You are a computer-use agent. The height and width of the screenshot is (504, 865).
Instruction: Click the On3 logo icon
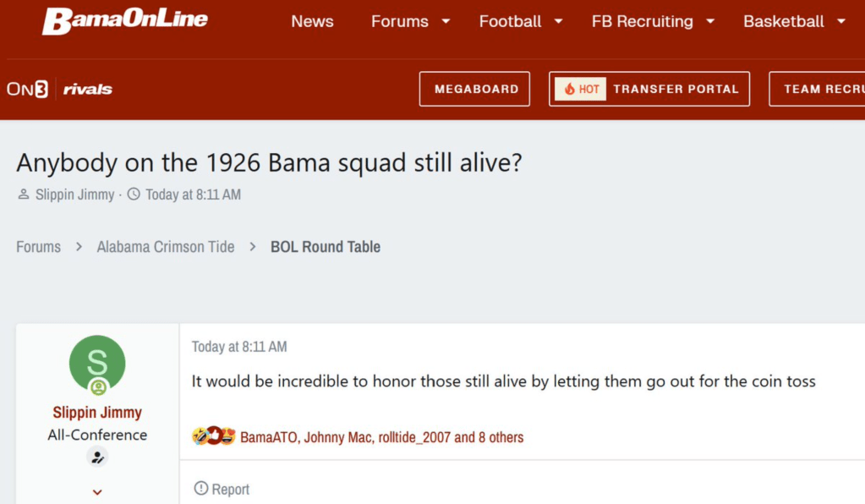(26, 89)
